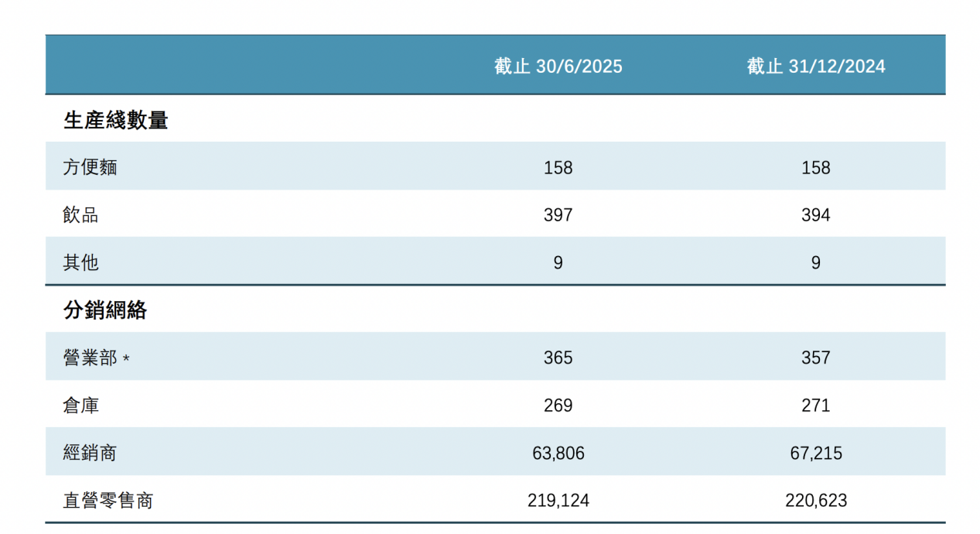Select the 經銷商 value 63,806
Screen dimensions: 980x534
[x=558, y=454]
